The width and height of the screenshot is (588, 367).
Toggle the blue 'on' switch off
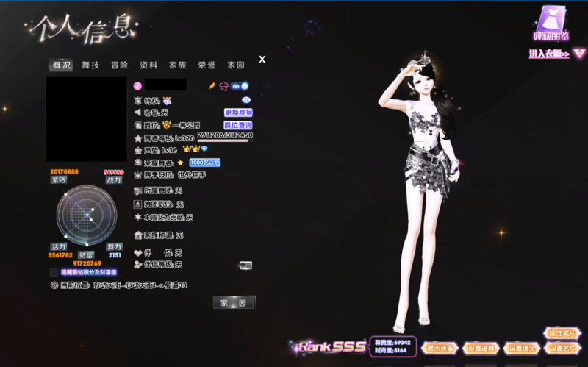[240, 86]
